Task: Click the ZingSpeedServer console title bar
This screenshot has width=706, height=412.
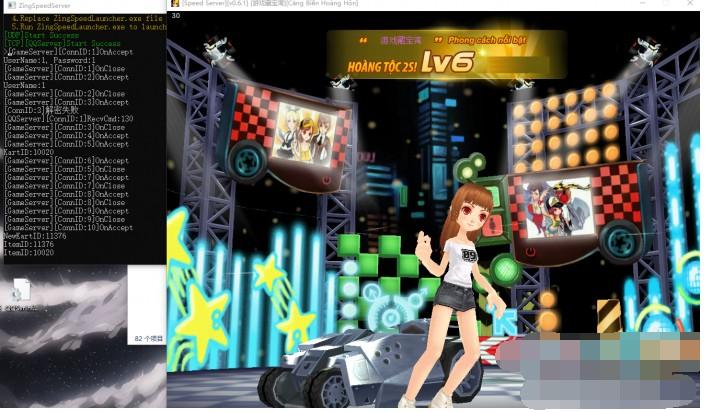Action: (x=84, y=6)
